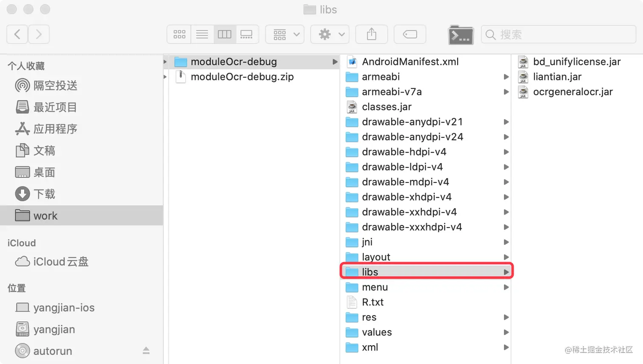Switch to list view

[202, 34]
